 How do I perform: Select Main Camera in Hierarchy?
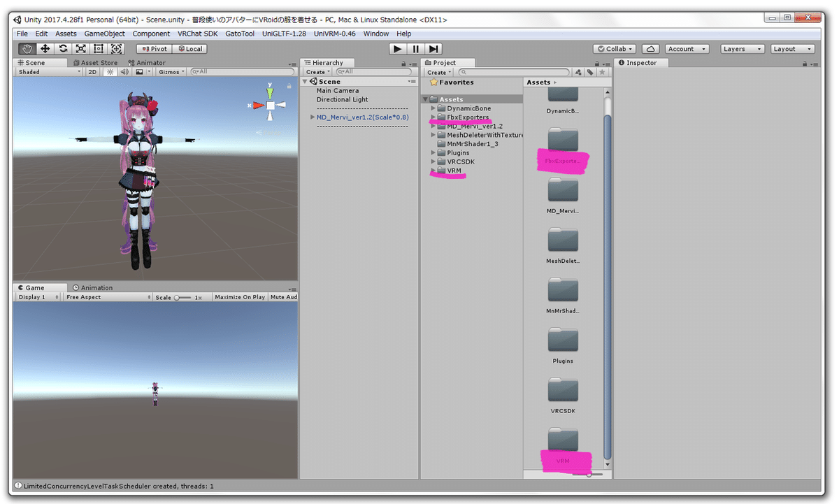point(338,91)
